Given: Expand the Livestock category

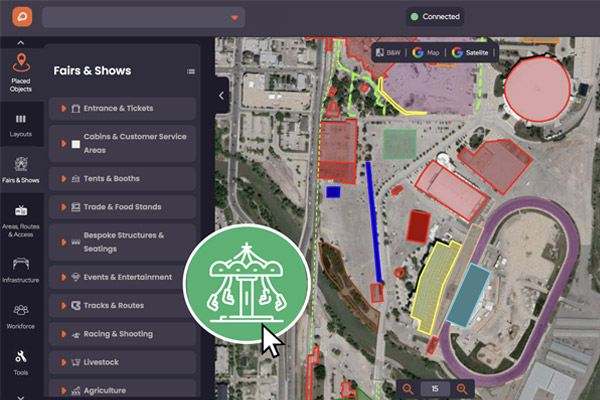Looking at the screenshot, I should [x=122, y=362].
